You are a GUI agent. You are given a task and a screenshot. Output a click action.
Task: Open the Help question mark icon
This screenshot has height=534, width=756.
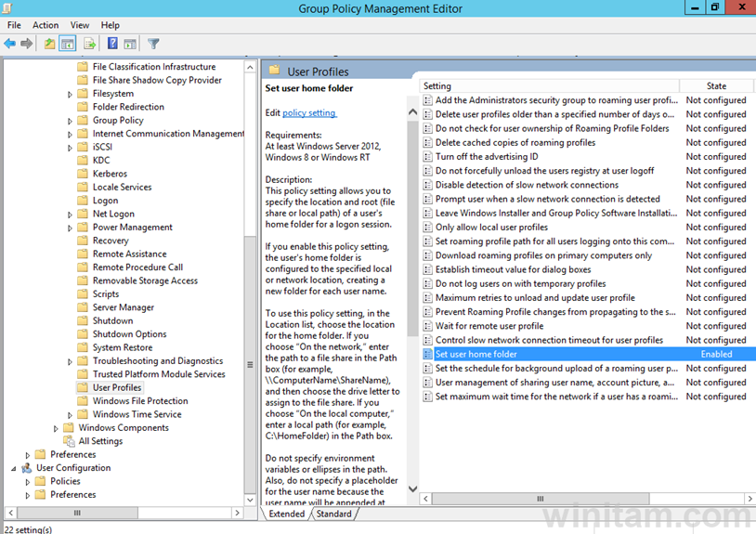point(112,44)
